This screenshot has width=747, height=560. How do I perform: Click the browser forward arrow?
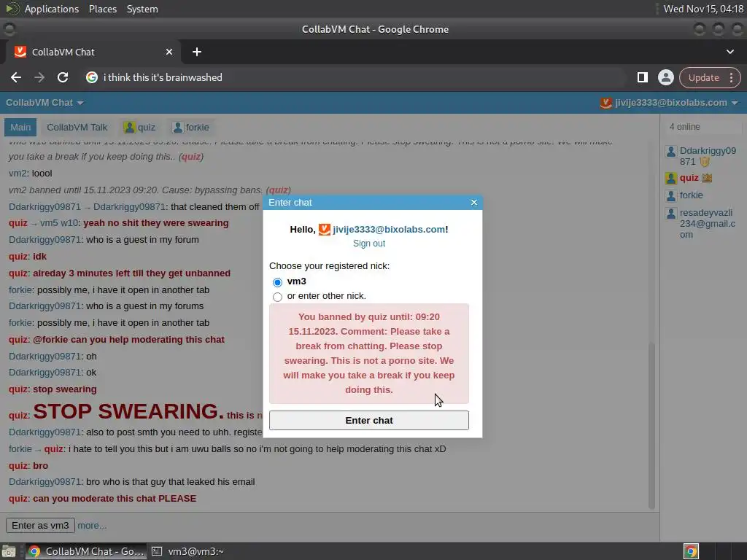tap(39, 77)
